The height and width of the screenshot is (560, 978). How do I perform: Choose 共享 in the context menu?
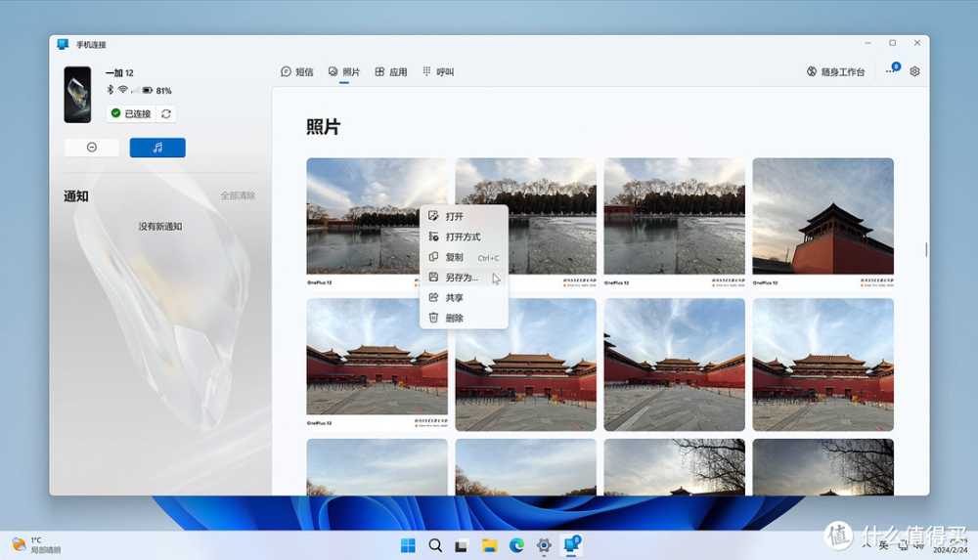(464, 298)
